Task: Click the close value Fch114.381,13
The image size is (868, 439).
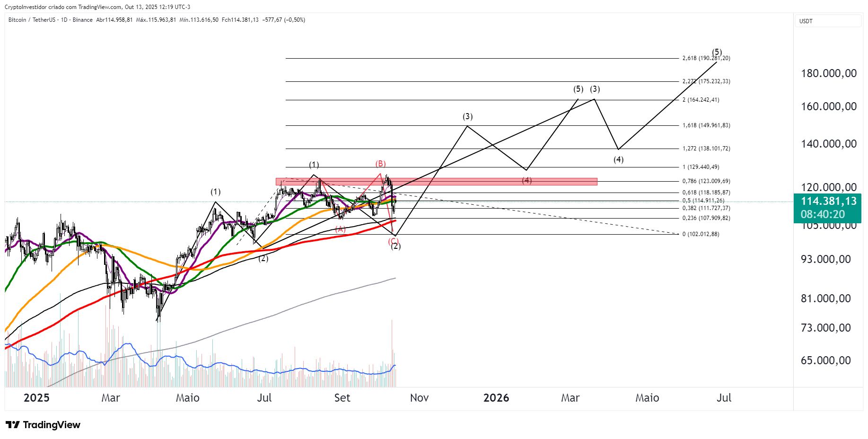Action: point(240,20)
